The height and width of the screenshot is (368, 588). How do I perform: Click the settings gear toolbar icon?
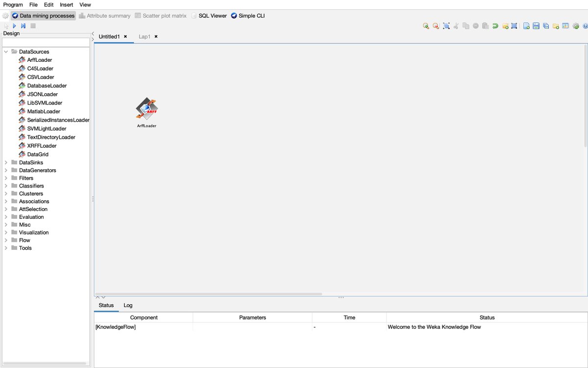tap(576, 26)
